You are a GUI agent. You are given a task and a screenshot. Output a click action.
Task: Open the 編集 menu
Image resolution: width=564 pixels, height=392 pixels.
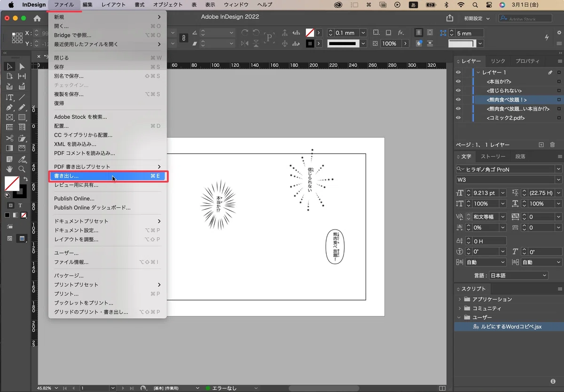pos(87,5)
